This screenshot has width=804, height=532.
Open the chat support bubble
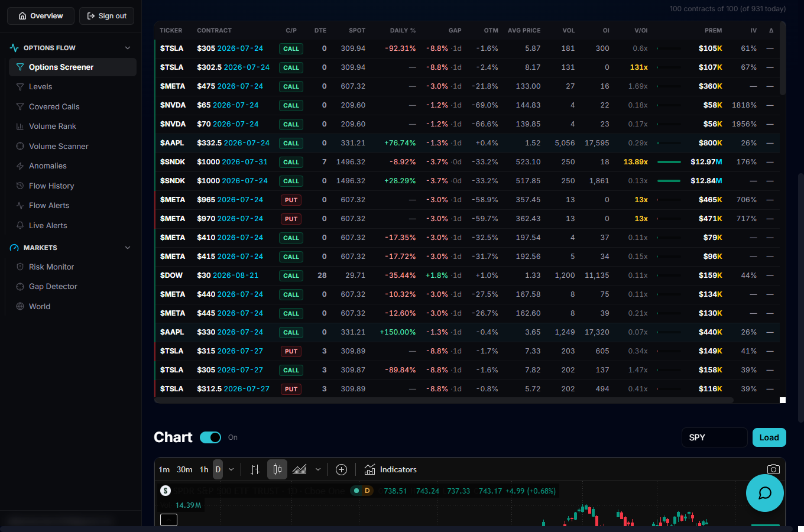pyautogui.click(x=765, y=493)
